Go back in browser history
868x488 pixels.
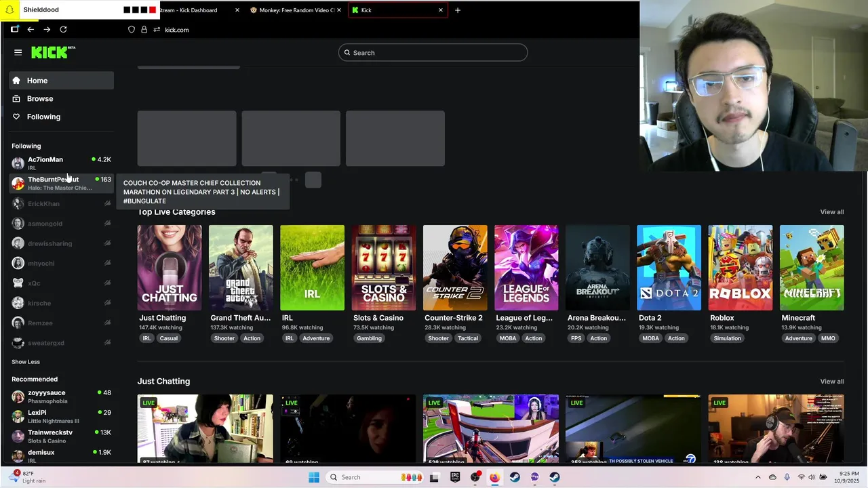point(31,29)
